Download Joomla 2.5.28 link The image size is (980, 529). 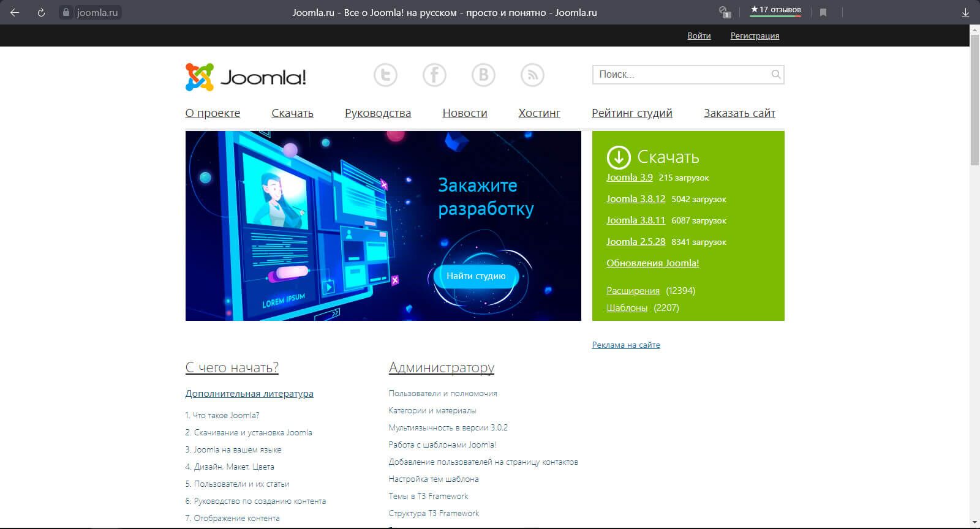tap(636, 242)
